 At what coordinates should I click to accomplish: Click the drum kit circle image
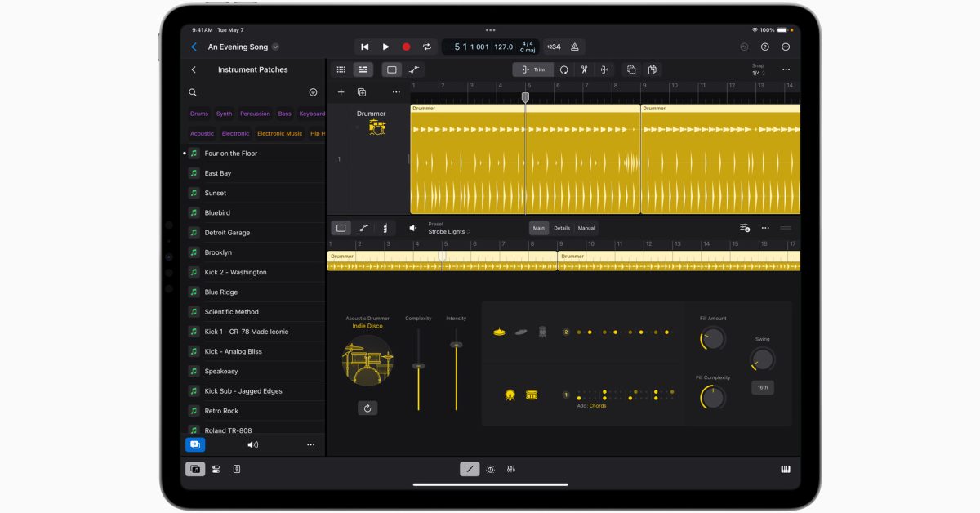(x=367, y=360)
